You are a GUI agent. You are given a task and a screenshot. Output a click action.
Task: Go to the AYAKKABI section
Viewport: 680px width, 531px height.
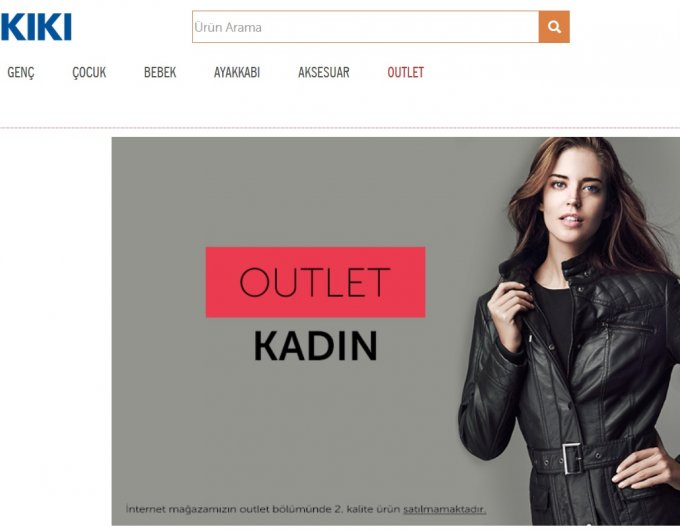(237, 72)
